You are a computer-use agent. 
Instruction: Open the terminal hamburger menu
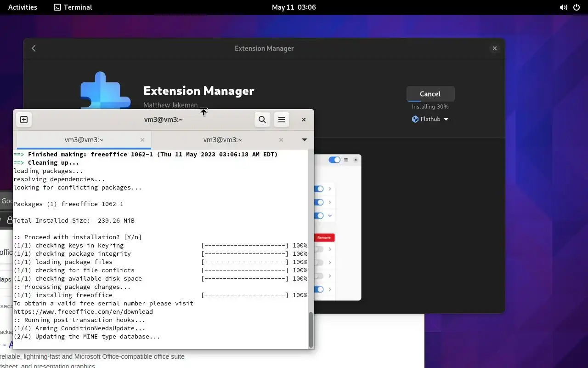[282, 120]
